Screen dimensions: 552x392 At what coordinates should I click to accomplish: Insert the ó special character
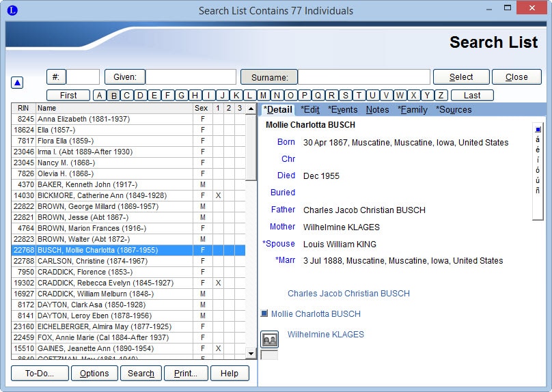pyautogui.click(x=538, y=170)
